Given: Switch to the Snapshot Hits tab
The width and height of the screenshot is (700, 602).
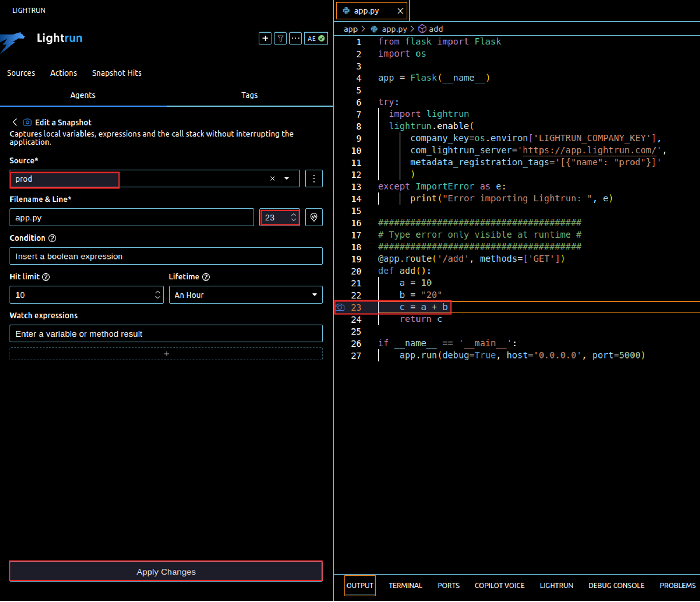Looking at the screenshot, I should [x=117, y=73].
